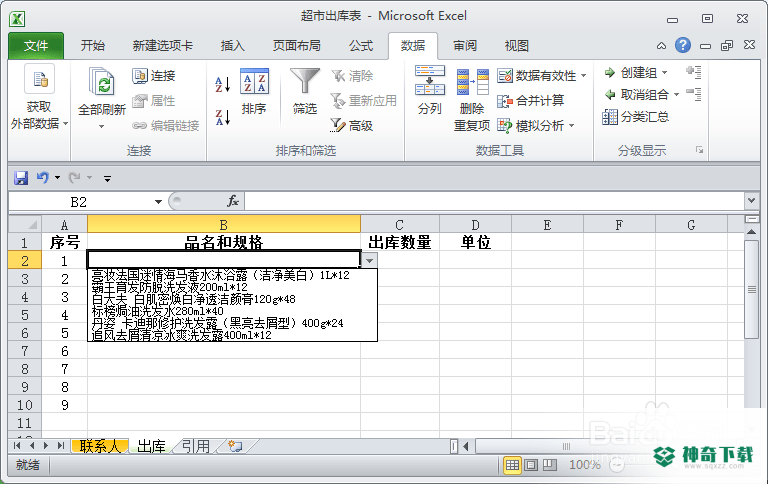768x484 pixels.
Task: Select column C header
Action: [x=400, y=224]
